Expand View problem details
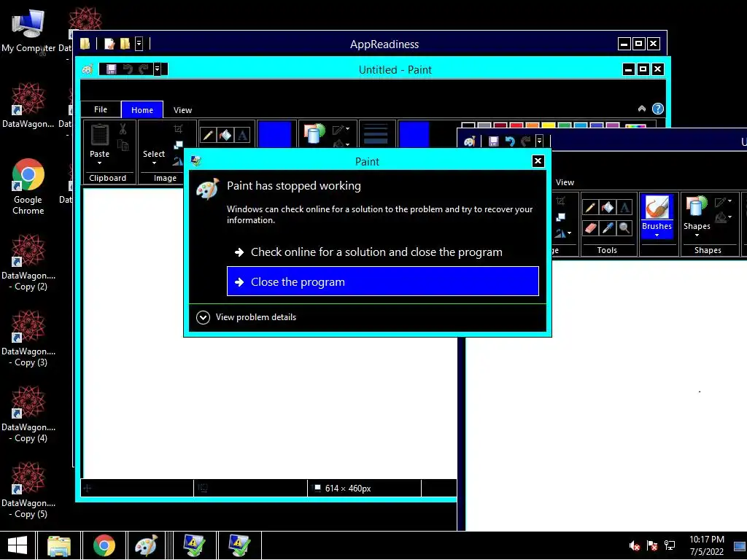The width and height of the screenshot is (747, 560). (x=246, y=317)
